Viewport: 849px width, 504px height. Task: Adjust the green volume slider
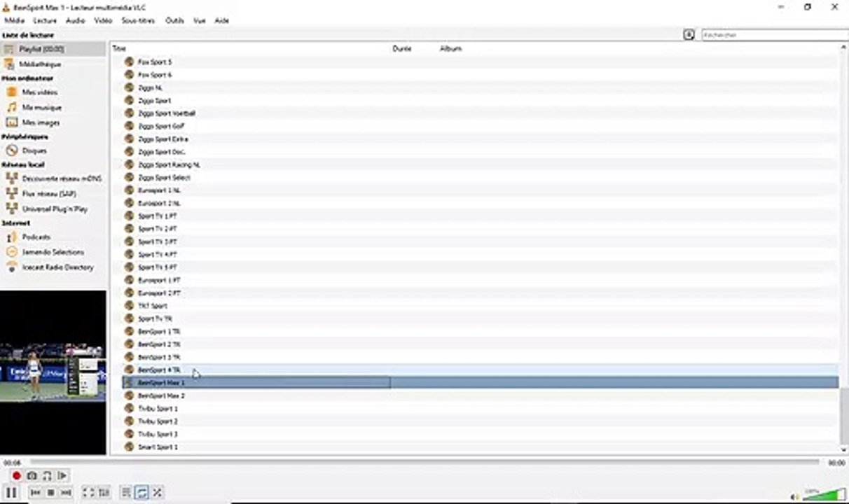coord(824,494)
